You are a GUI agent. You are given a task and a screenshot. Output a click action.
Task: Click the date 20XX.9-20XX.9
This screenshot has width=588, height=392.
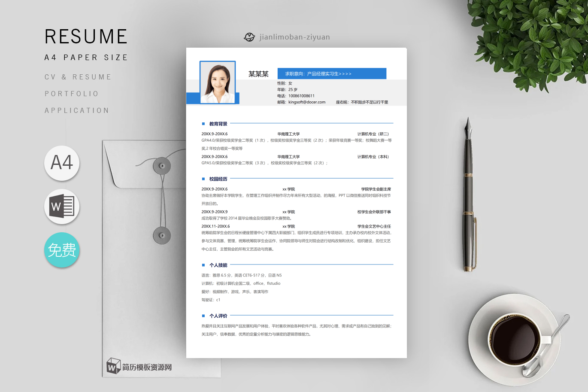point(215,212)
